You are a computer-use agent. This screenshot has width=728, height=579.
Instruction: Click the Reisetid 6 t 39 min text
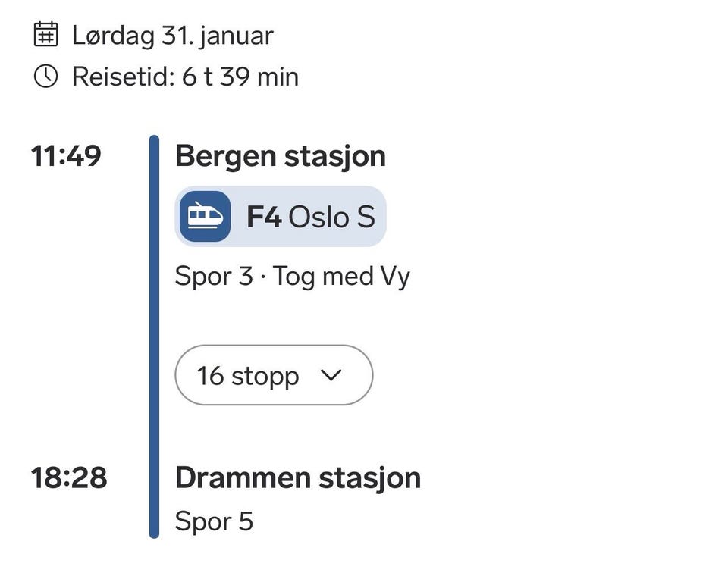pyautogui.click(x=185, y=77)
